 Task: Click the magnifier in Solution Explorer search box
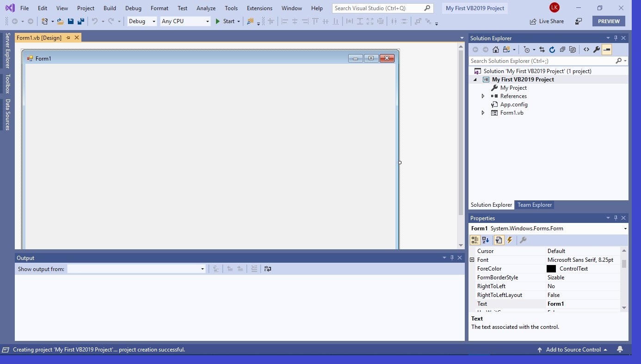[619, 61]
